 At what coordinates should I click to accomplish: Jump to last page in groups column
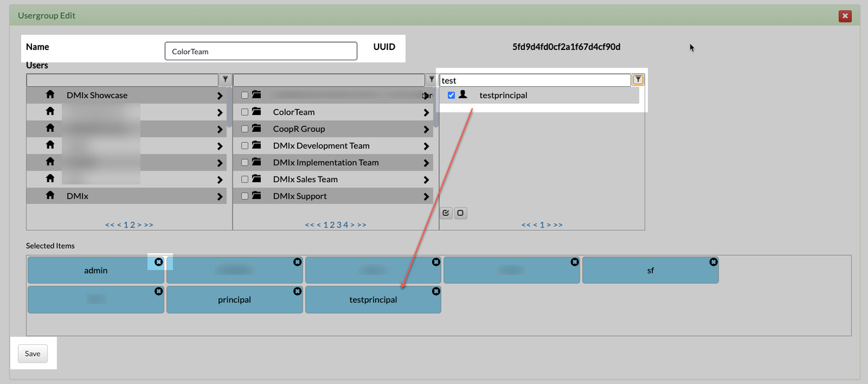click(x=362, y=225)
